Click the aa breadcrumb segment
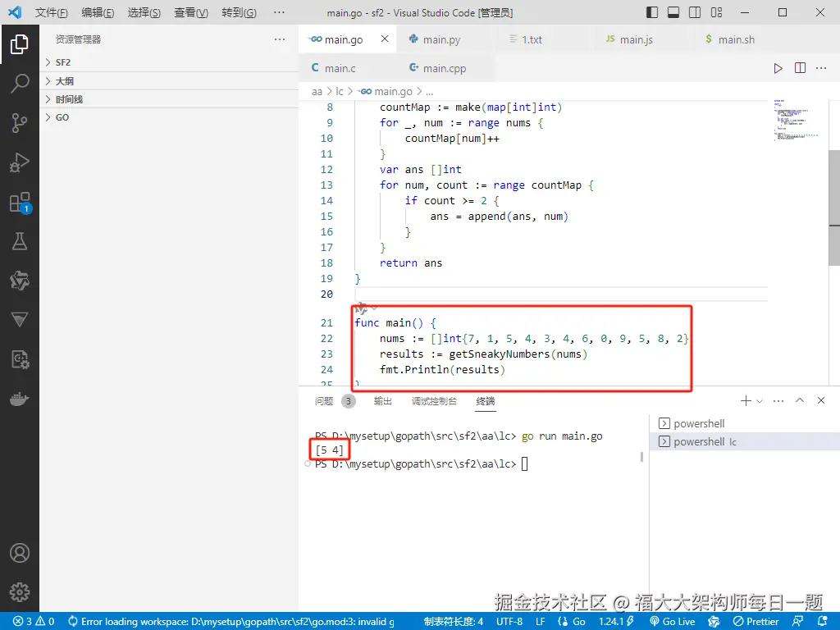The image size is (840, 630). pyautogui.click(x=317, y=92)
